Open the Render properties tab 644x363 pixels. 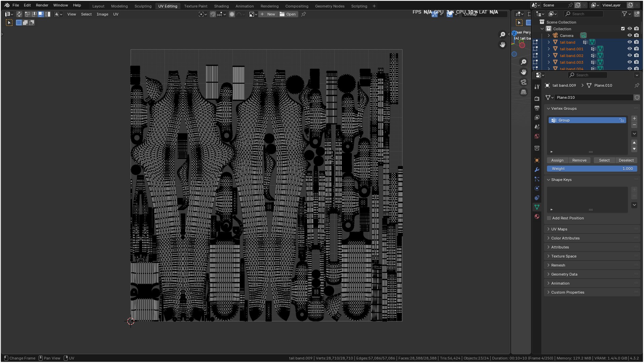(537, 98)
